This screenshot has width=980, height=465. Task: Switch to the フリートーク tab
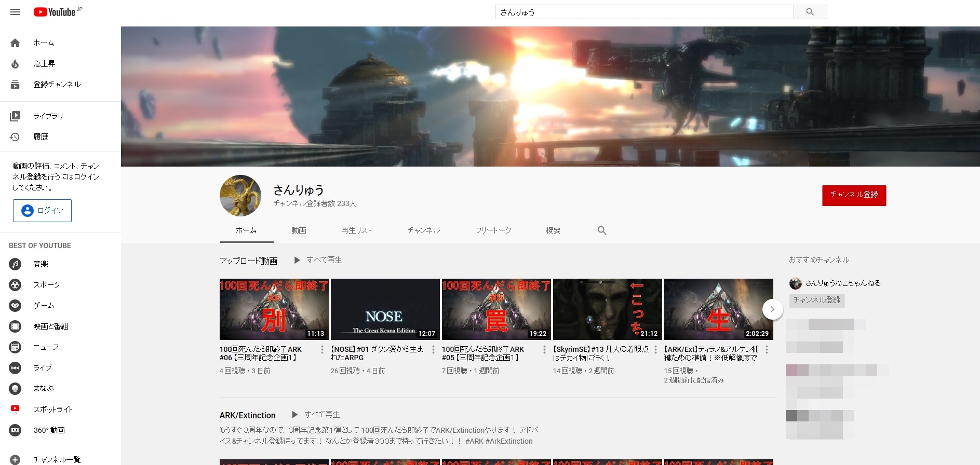493,230
